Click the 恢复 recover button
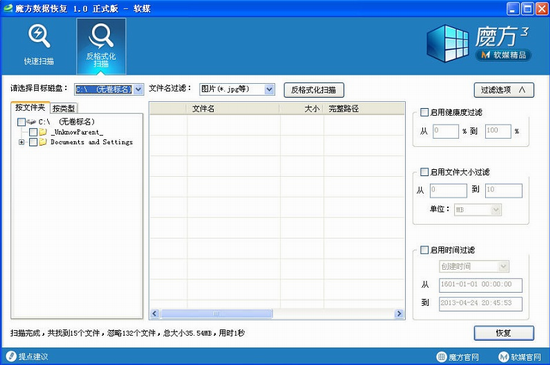The width and height of the screenshot is (550, 365). [504, 333]
